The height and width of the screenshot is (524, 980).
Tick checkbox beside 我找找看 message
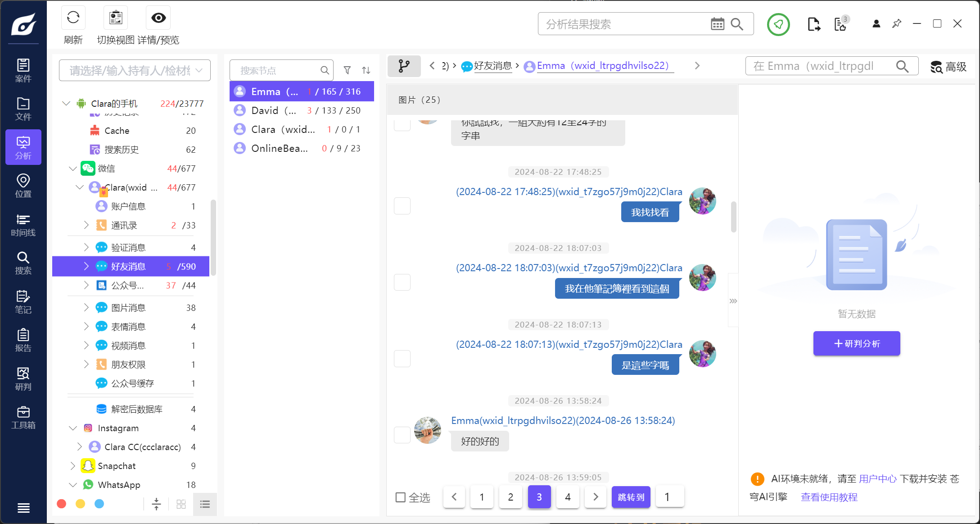(402, 206)
